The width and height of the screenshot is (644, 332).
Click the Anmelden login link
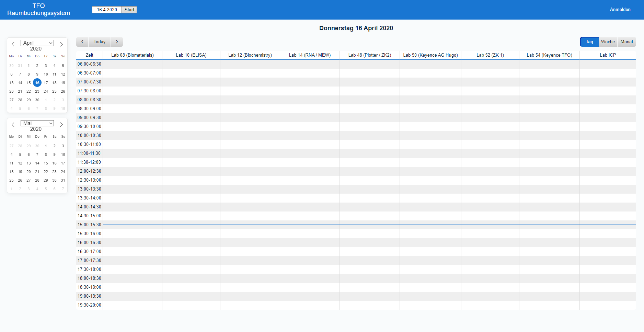(x=620, y=10)
